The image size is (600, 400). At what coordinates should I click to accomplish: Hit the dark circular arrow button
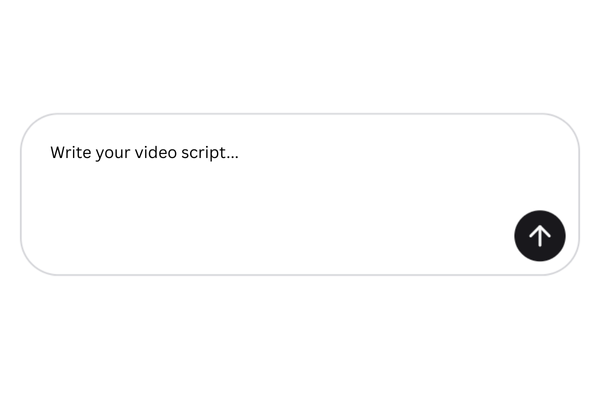pos(540,236)
